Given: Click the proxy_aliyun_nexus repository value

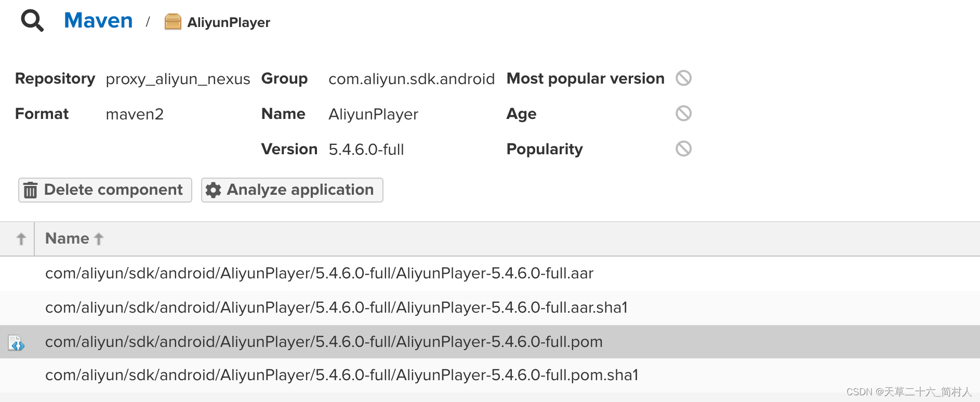Looking at the screenshot, I should tap(178, 79).
